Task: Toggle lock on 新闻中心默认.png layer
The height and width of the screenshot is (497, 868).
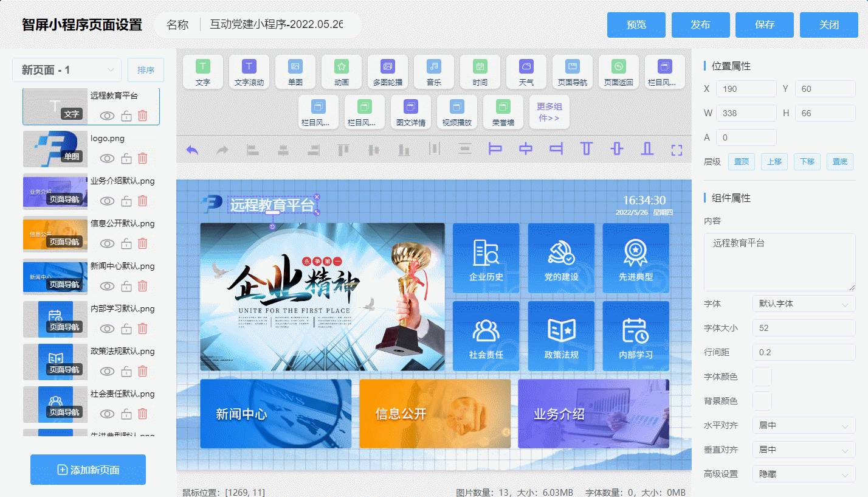Action: [x=126, y=286]
